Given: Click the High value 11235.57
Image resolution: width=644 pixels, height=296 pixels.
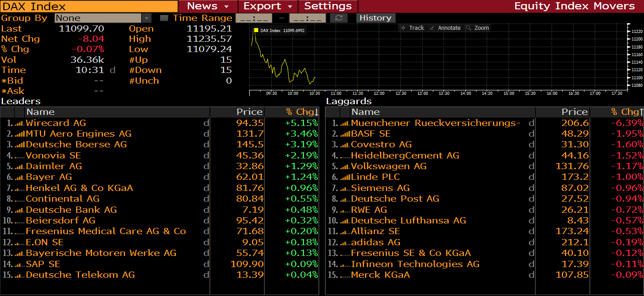Looking at the screenshot, I should click(209, 39).
